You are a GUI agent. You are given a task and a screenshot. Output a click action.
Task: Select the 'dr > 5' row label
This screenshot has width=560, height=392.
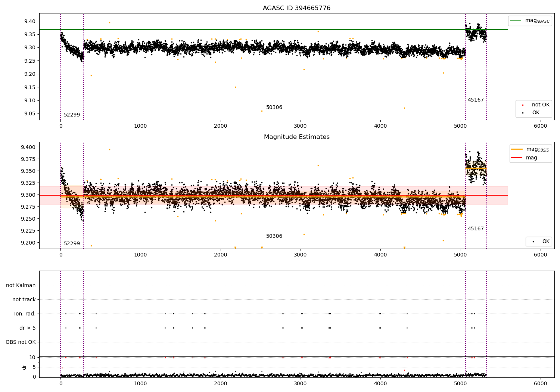(x=28, y=328)
